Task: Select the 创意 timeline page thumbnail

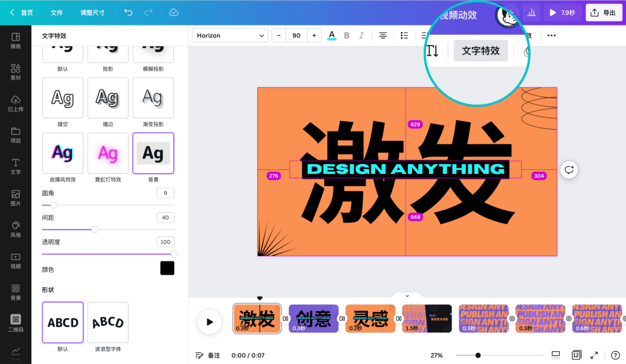Action: pyautogui.click(x=314, y=319)
